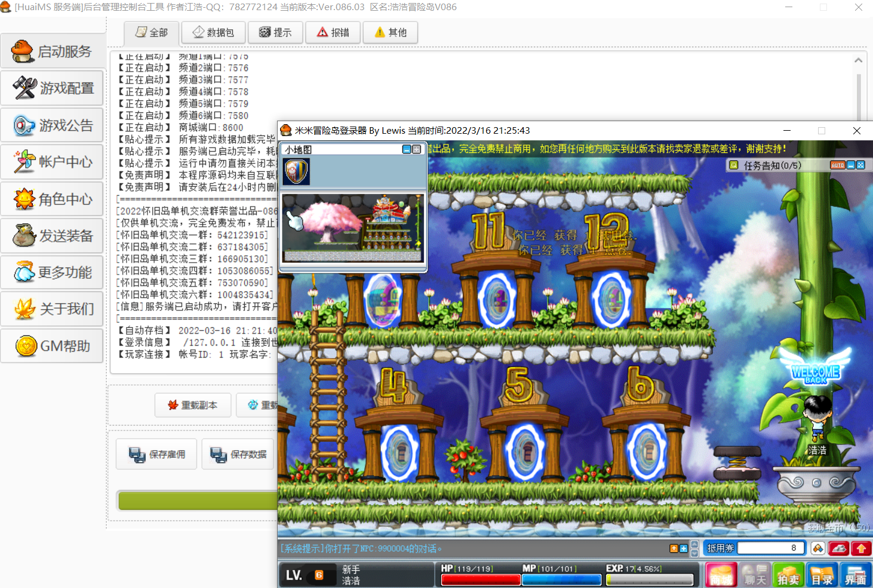
Task: Click the orange-blue diamond icon beside voucher
Action: tap(817, 548)
